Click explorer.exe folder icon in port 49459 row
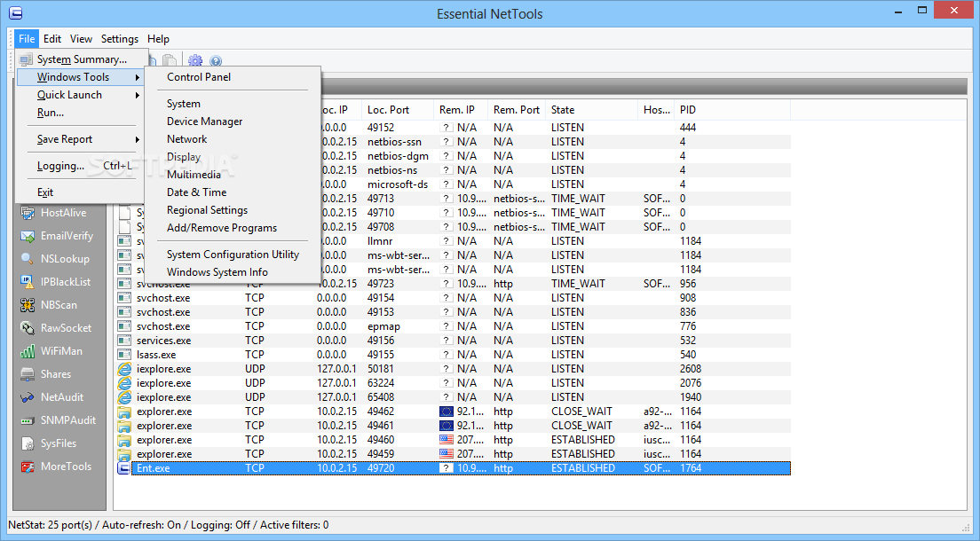This screenshot has height=541, width=980. (x=124, y=454)
